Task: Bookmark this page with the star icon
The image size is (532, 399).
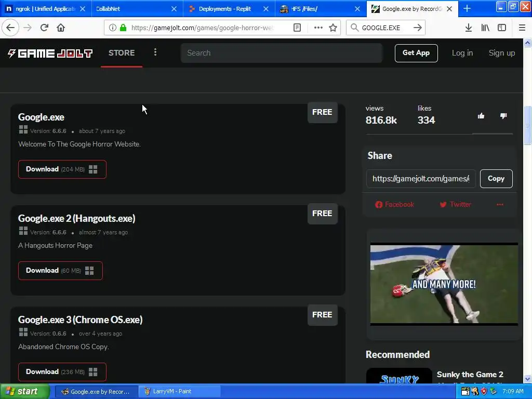Action: click(x=333, y=28)
